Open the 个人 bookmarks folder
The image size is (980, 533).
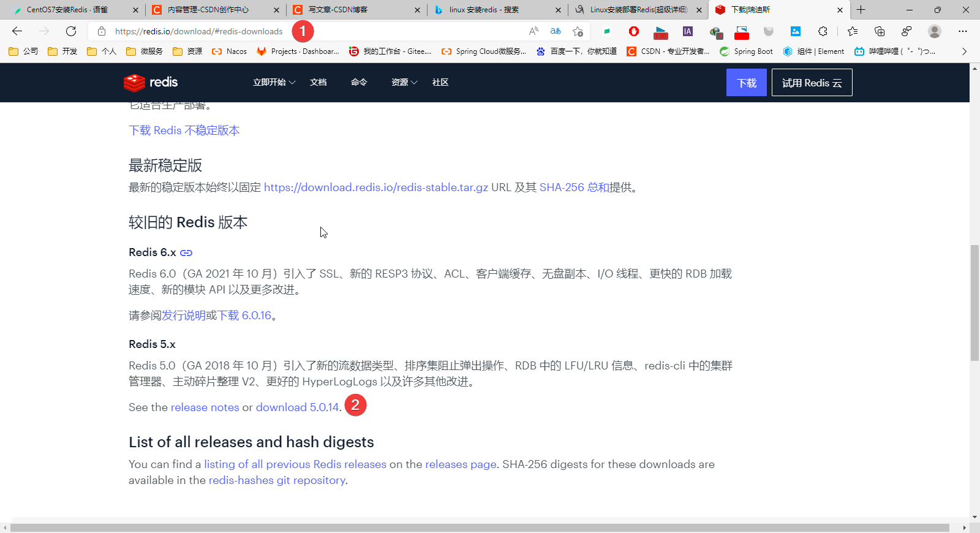click(x=102, y=51)
